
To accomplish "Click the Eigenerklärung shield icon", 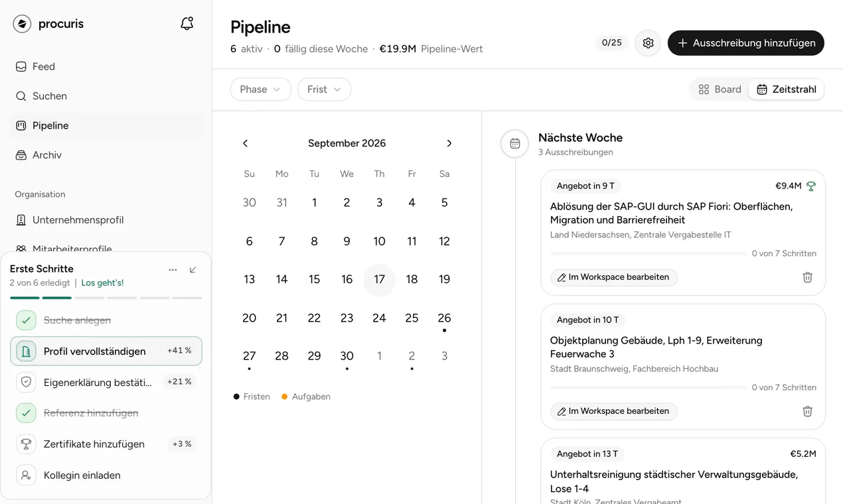I will pos(26,382).
